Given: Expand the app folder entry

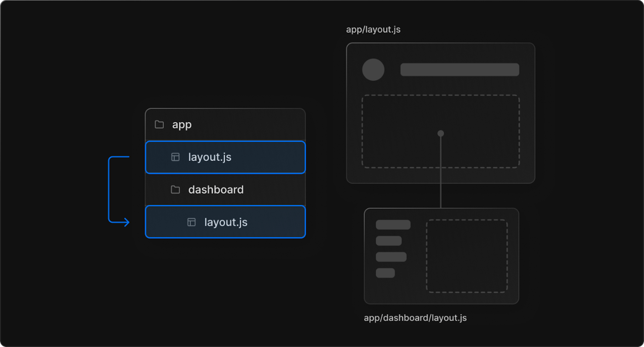Looking at the screenshot, I should pyautogui.click(x=181, y=124).
